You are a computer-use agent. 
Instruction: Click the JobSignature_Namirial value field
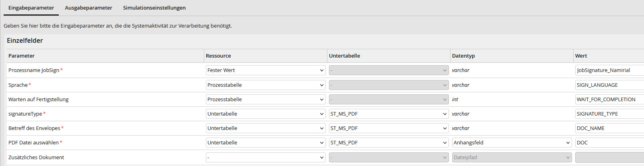(x=610, y=70)
